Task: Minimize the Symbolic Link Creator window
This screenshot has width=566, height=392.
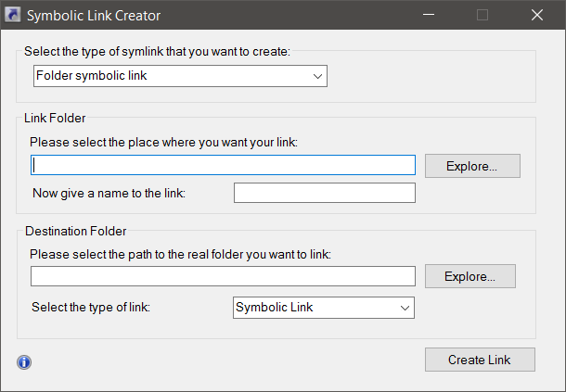Action: pos(429,15)
